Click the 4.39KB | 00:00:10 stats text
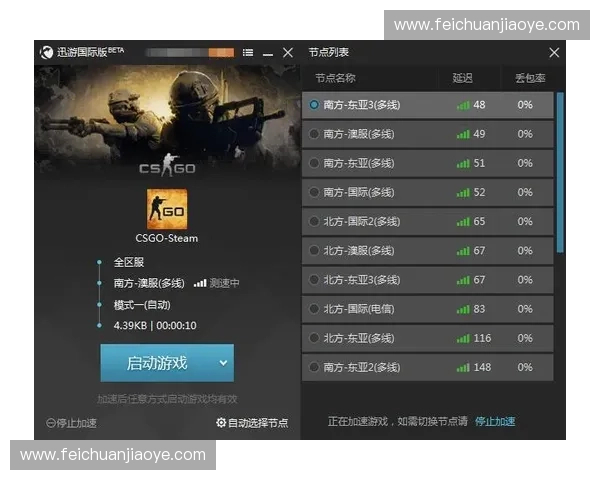Image resolution: width=600 pixels, height=480 pixels. click(155, 326)
